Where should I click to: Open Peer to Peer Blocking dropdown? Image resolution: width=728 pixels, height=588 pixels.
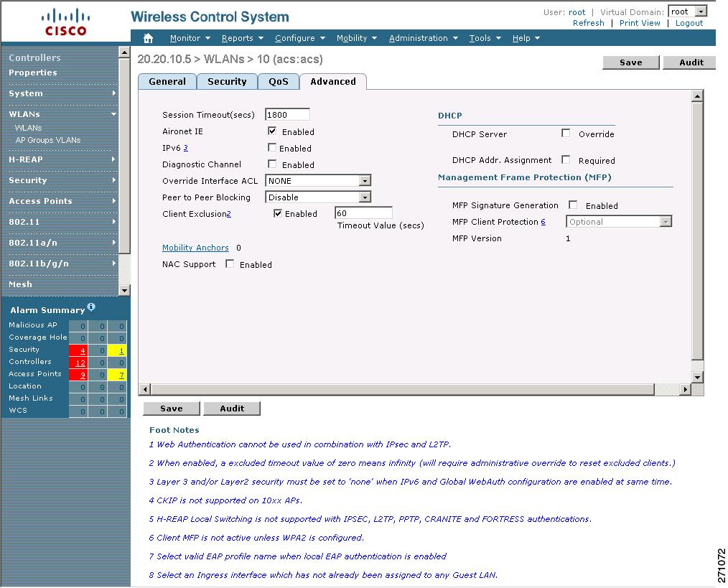pyautogui.click(x=318, y=197)
